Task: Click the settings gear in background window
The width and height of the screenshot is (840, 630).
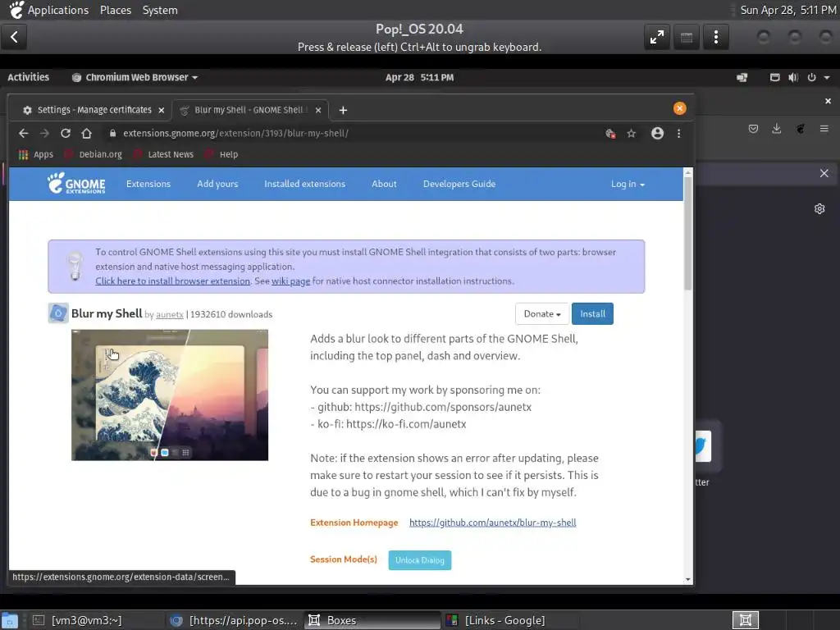Action: (x=819, y=208)
